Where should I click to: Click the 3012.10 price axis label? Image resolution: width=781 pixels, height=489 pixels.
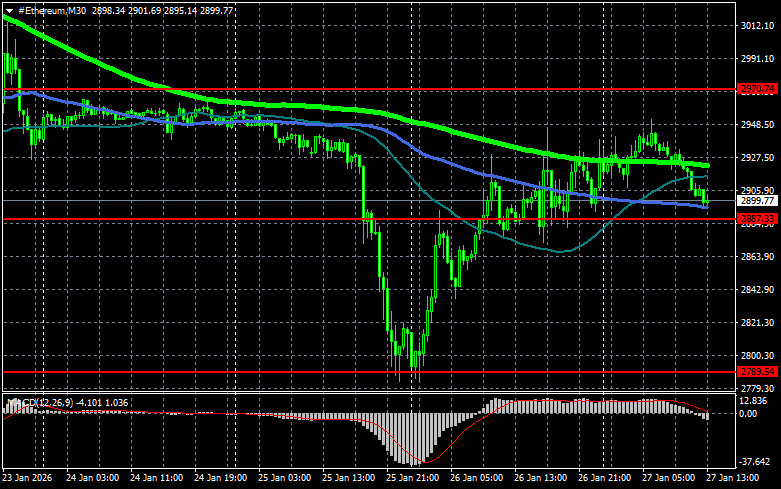pos(757,26)
